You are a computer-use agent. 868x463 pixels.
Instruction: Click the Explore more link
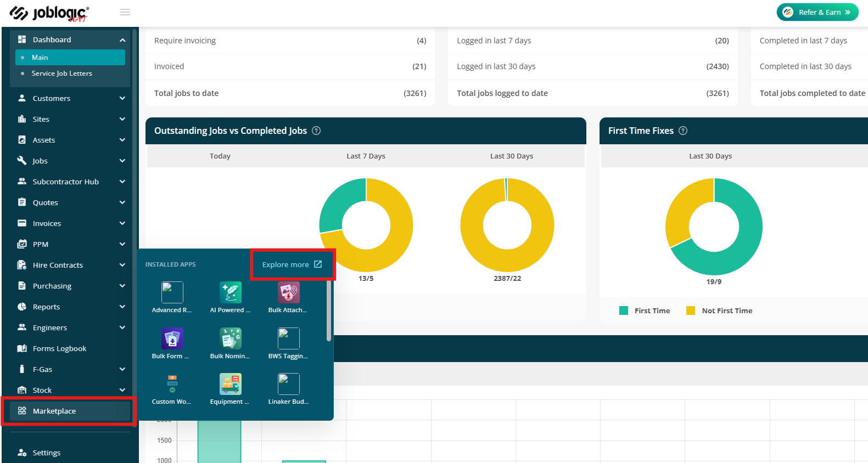292,264
